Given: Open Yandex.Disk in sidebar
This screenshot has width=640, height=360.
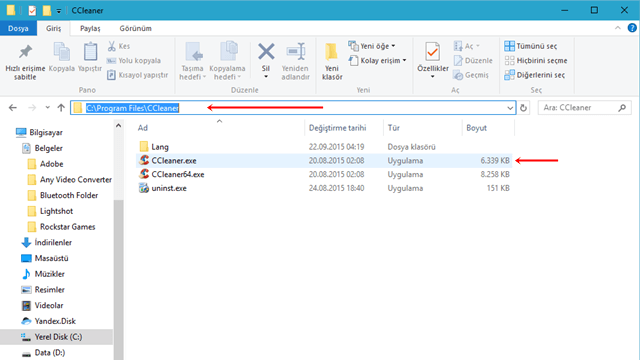Looking at the screenshot, I should [x=55, y=321].
